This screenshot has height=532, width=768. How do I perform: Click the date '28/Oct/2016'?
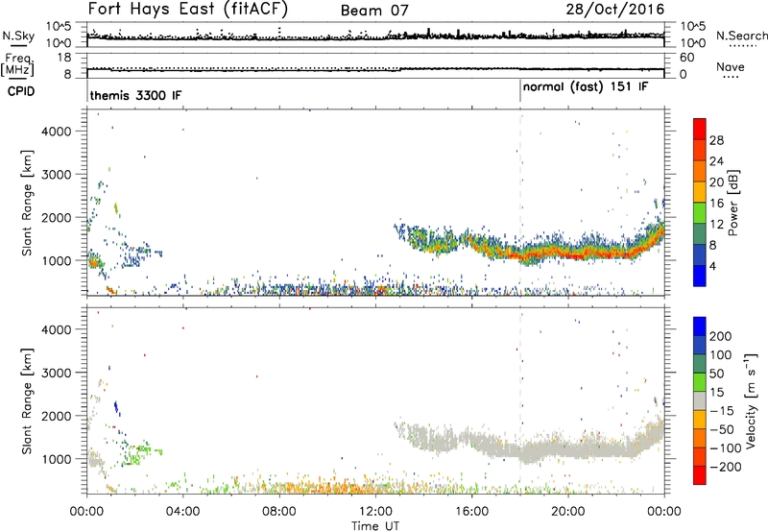coord(615,10)
